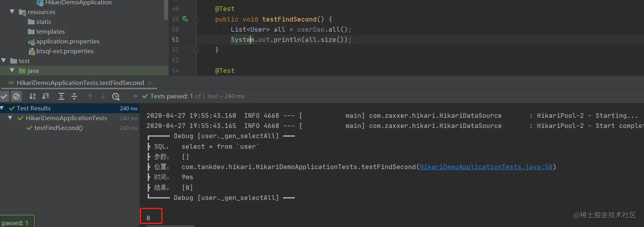The height and width of the screenshot is (227, 644).
Task: Select the static folder
Action: click(x=44, y=22)
